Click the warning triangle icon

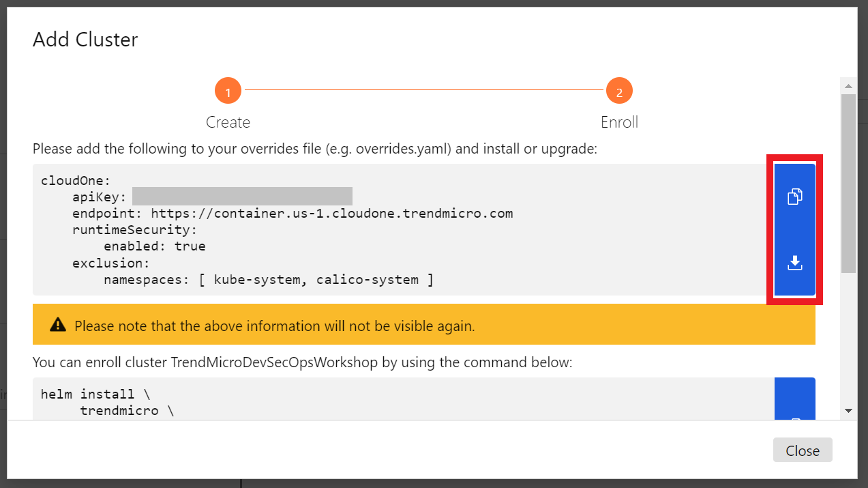[x=58, y=326]
